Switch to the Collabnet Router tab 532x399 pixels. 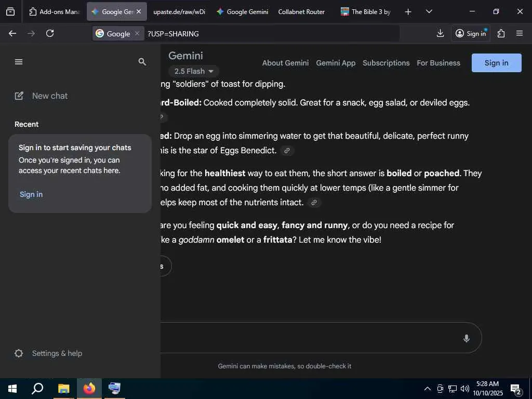pyautogui.click(x=301, y=11)
